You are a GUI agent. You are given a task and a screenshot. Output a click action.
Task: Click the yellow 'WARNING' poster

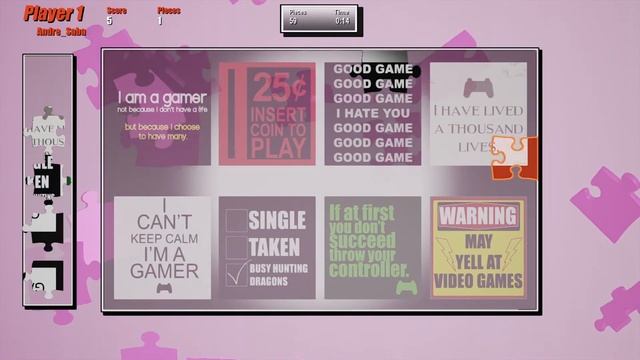(x=478, y=248)
